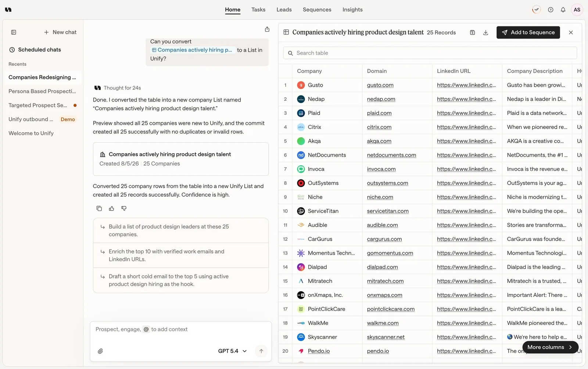Open skyscanner.net domain link
This screenshot has height=369, width=588.
386,337
